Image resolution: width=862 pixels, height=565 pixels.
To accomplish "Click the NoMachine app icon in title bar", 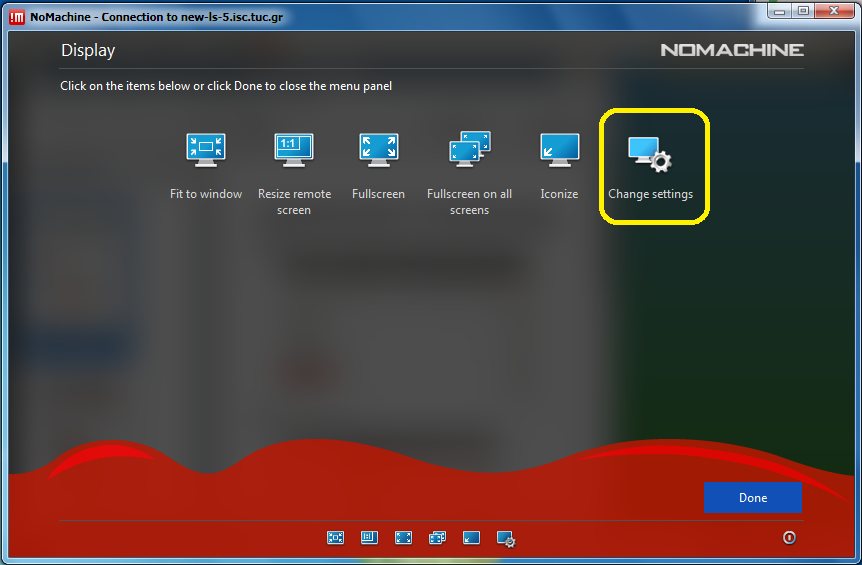I will 16,17.
